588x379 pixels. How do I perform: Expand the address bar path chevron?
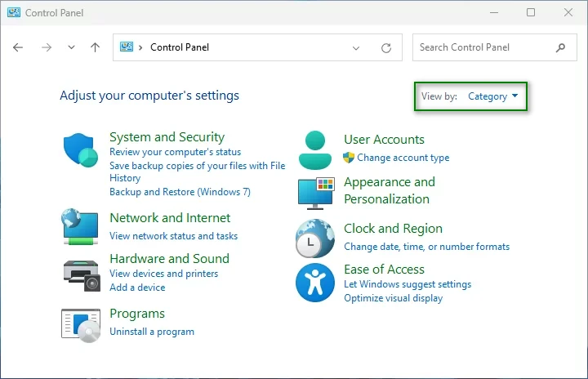click(140, 47)
